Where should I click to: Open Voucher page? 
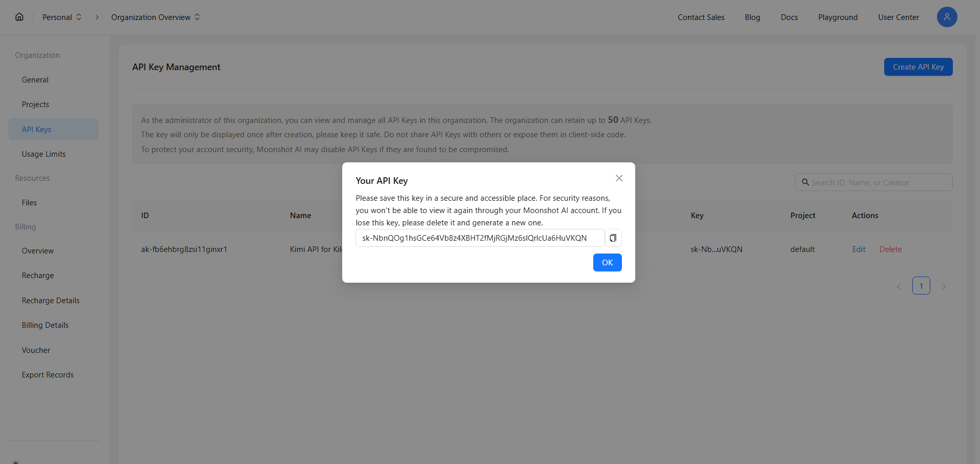[x=53, y=350]
